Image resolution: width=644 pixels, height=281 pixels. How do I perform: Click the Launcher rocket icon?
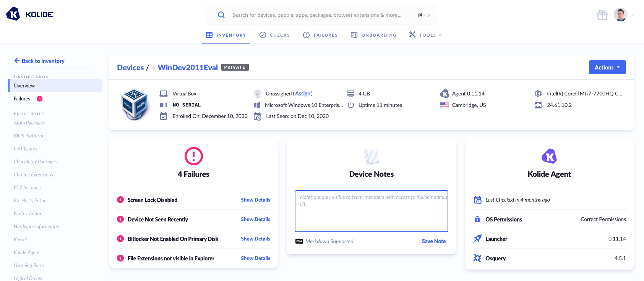[x=477, y=239]
